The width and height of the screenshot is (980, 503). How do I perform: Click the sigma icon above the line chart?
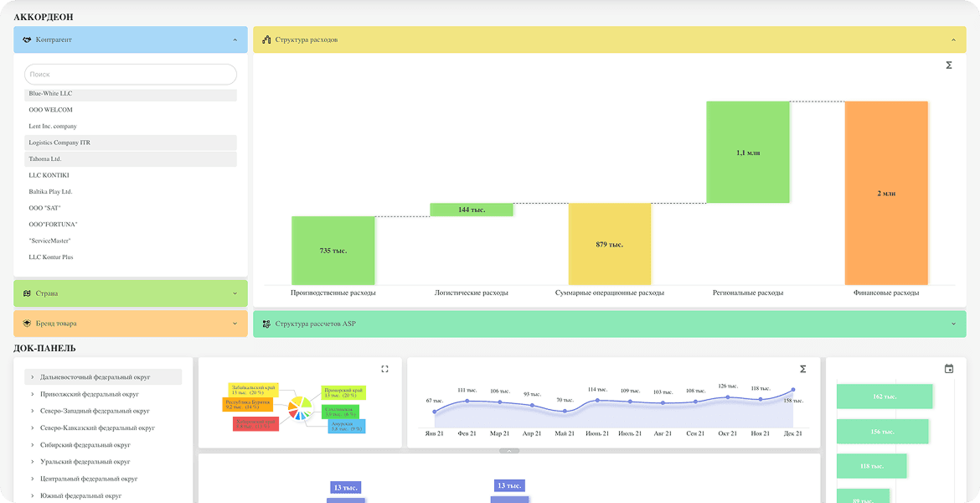(803, 369)
